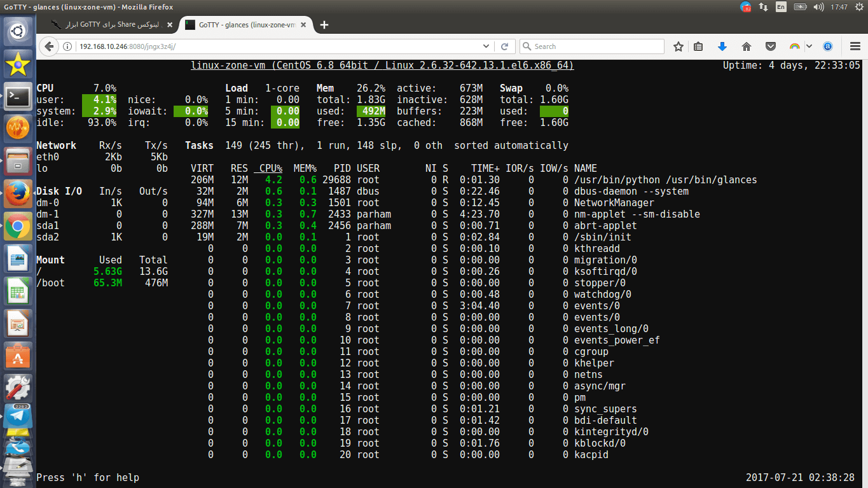Click the address bar URL field
868x488 pixels.
280,46
